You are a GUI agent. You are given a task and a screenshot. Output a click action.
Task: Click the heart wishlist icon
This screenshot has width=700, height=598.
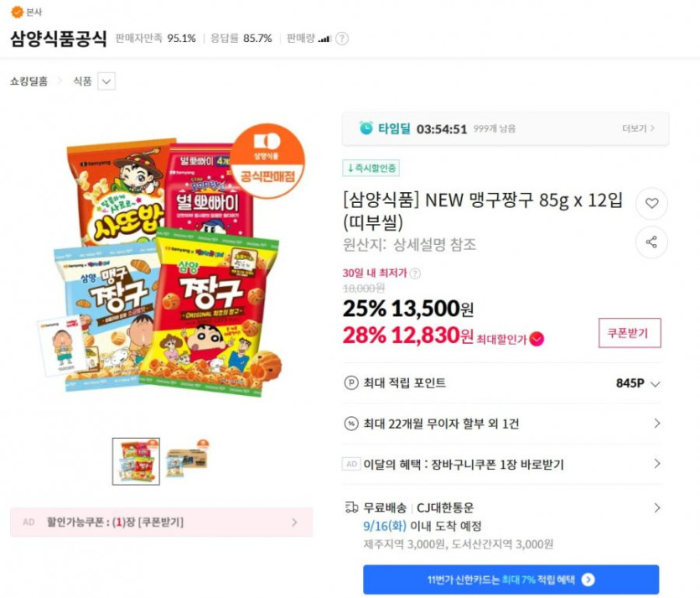[x=651, y=203]
